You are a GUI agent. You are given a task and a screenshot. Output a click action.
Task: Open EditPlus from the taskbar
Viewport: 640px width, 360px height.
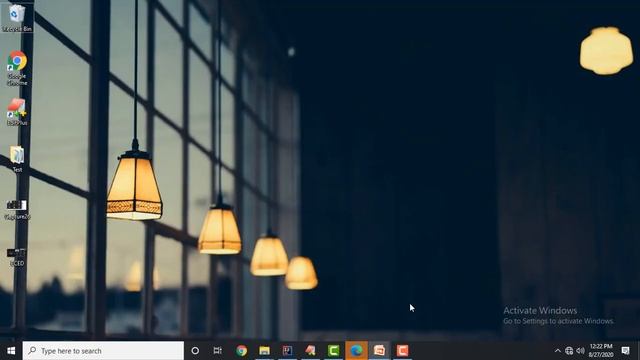point(310,351)
